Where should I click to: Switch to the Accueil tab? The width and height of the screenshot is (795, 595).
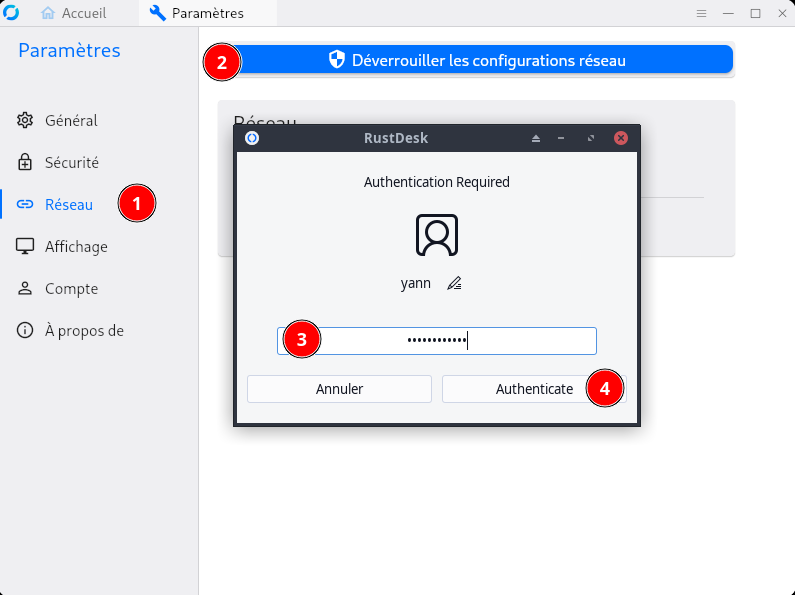click(75, 13)
